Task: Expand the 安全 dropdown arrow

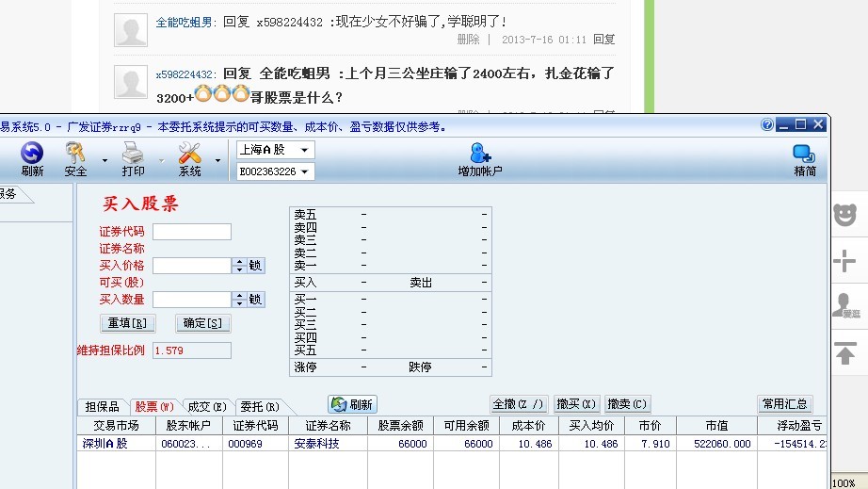Action: pos(104,160)
